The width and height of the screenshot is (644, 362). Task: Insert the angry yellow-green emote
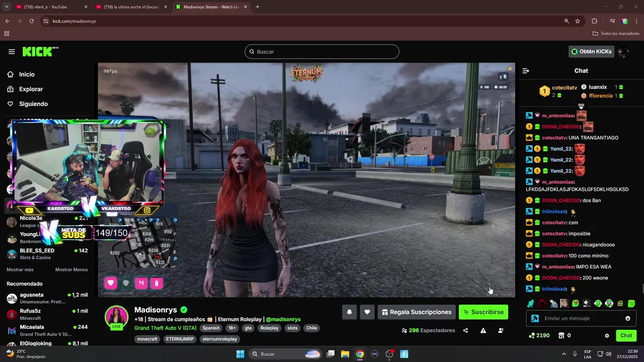[x=620, y=303]
